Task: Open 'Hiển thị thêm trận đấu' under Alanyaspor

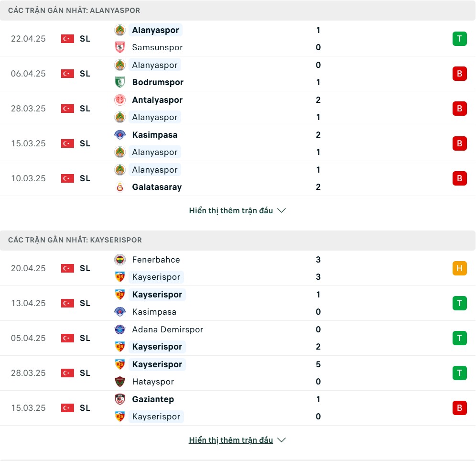Action: [x=231, y=210]
